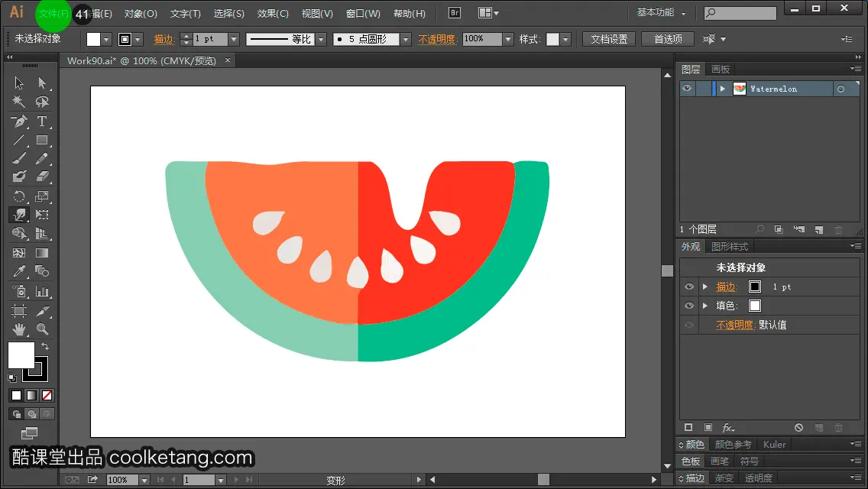Select the Line Segment tool
The height and width of the screenshot is (489, 868).
(19, 140)
